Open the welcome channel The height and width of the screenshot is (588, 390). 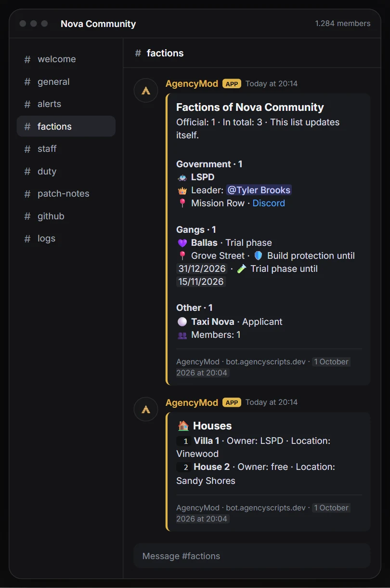[66, 59]
